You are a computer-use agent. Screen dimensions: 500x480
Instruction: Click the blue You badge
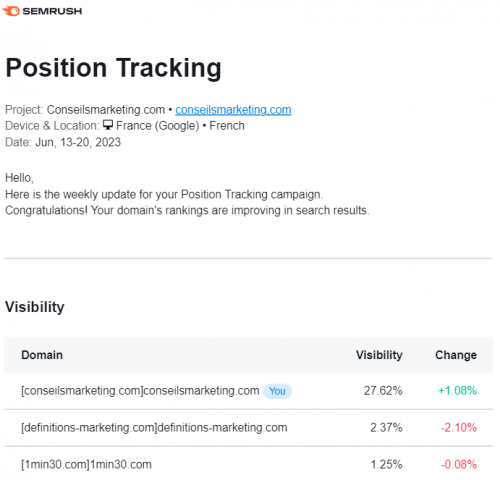[x=277, y=391]
